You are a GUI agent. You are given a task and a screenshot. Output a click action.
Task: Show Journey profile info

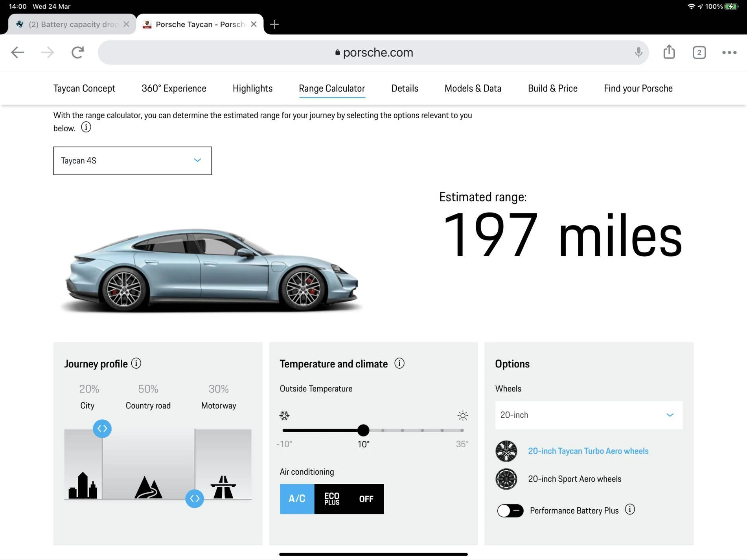pyautogui.click(x=136, y=363)
